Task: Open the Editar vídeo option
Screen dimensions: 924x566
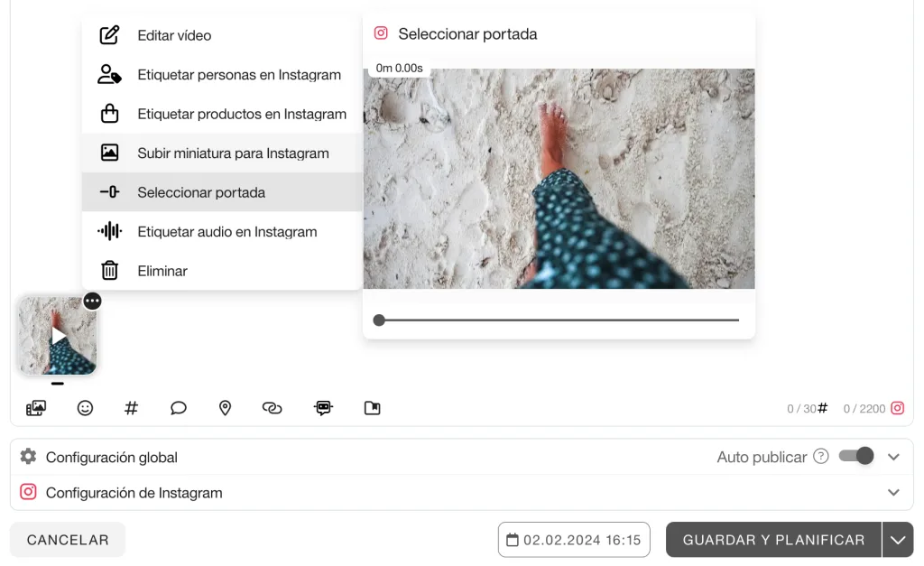Action: (x=222, y=35)
